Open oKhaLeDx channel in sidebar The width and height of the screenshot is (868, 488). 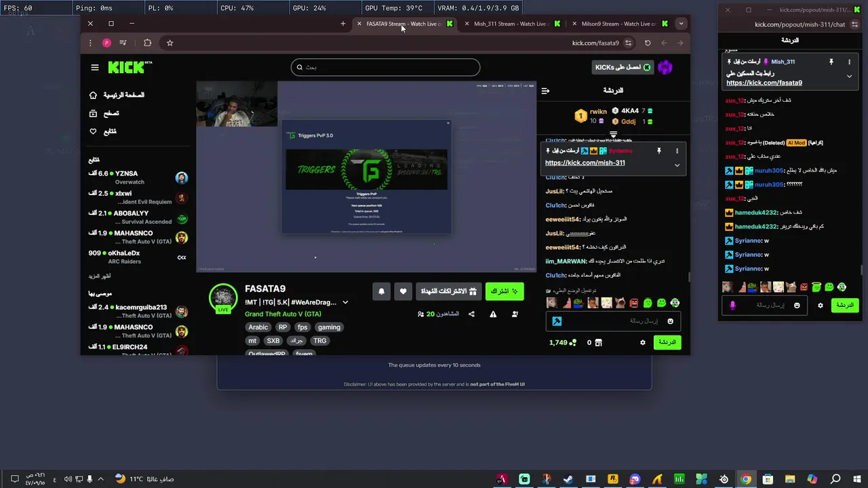click(138, 257)
